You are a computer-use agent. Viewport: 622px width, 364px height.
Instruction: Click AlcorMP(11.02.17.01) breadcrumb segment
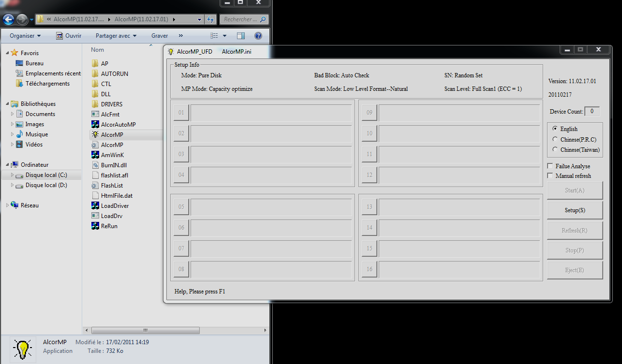141,19
